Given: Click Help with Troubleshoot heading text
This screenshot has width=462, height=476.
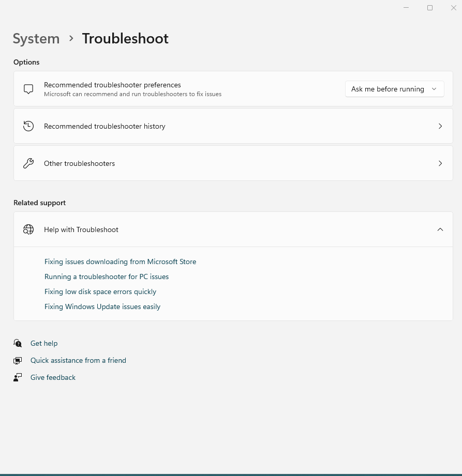Looking at the screenshot, I should [81, 229].
